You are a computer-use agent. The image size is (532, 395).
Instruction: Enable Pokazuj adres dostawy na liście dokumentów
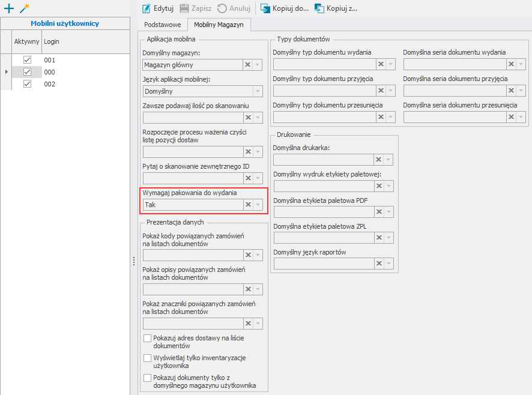pyautogui.click(x=147, y=338)
